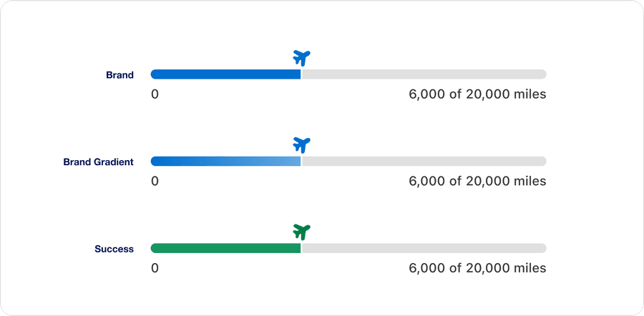Select the Brand Gradient label
Viewport: 644px width, 316px height.
(x=98, y=162)
